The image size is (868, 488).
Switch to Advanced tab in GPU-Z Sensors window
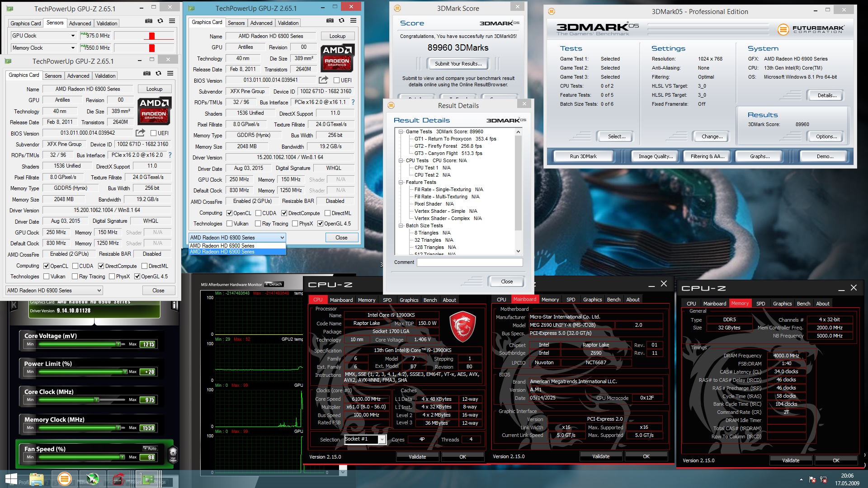pyautogui.click(x=80, y=23)
